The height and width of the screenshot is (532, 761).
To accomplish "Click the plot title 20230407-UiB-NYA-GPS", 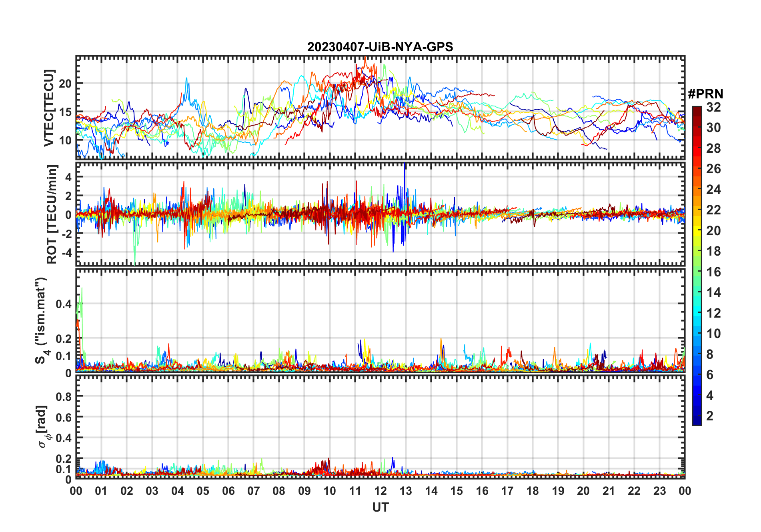I will 380,47.
